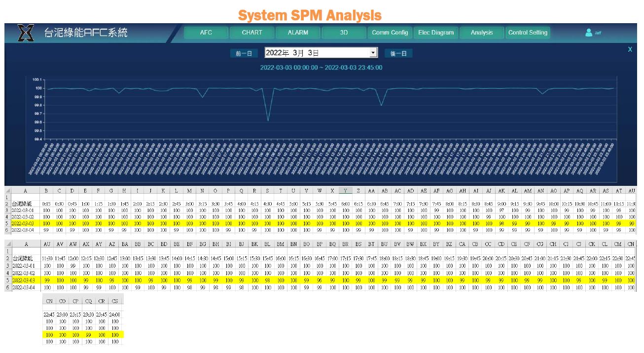Image resolution: width=644 pixels, height=353 pixels.
Task: Close the analysis panel with the X
Action: (x=630, y=50)
